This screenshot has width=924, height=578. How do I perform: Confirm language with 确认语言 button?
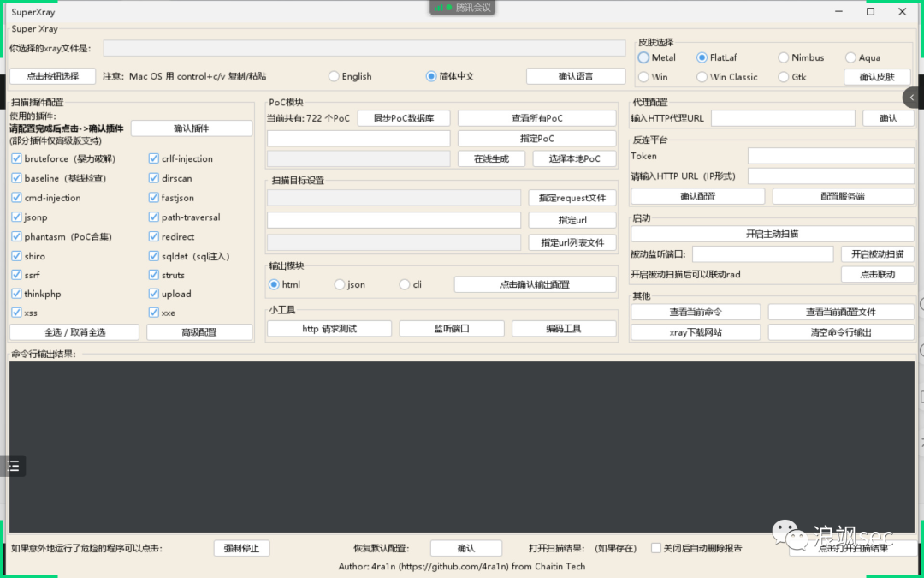[x=576, y=76]
